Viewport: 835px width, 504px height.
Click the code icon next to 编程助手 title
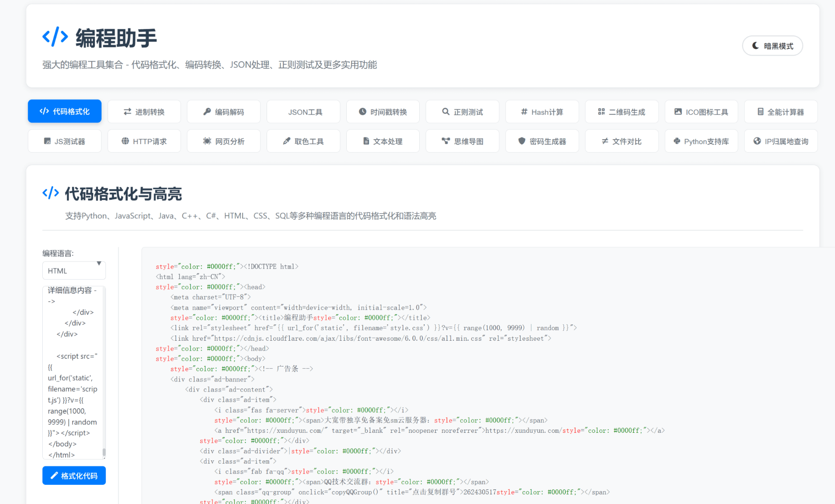click(55, 36)
